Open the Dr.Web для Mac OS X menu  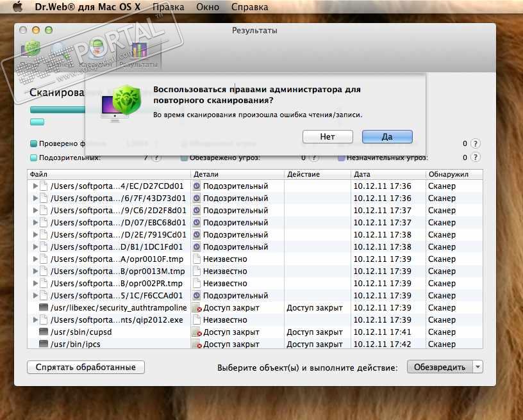coord(87,6)
